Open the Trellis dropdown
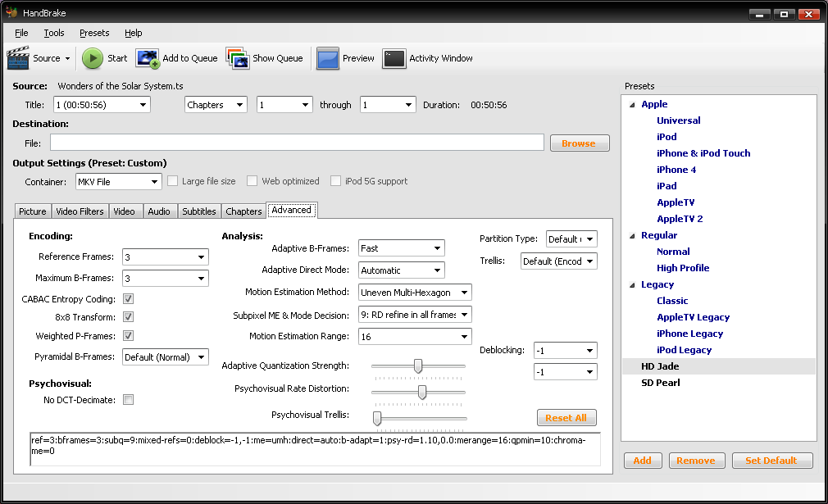This screenshot has width=828, height=504. tap(558, 261)
